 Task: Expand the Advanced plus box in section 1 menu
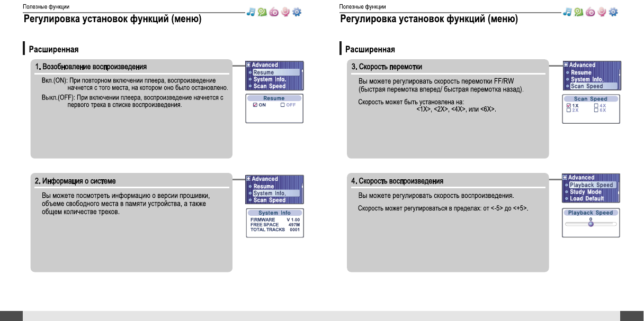pos(249,65)
